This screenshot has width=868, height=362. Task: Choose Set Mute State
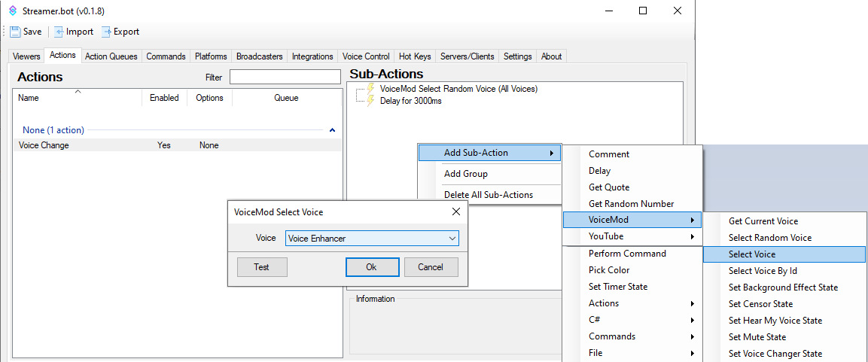point(784,337)
